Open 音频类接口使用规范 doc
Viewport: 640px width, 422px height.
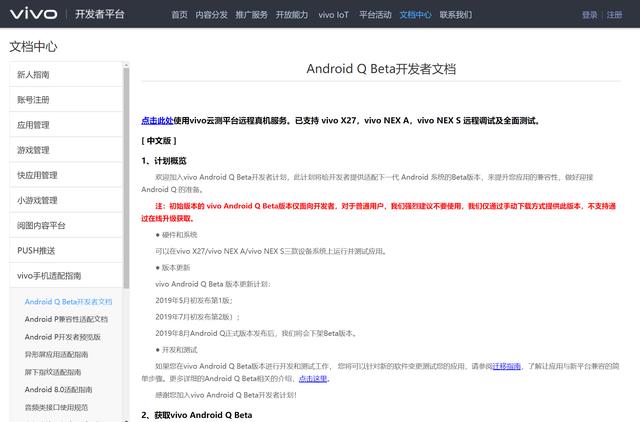pyautogui.click(x=56, y=407)
